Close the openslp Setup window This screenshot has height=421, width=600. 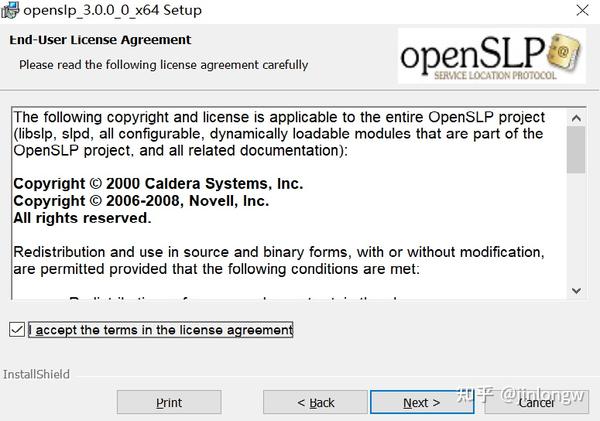[579, 10]
